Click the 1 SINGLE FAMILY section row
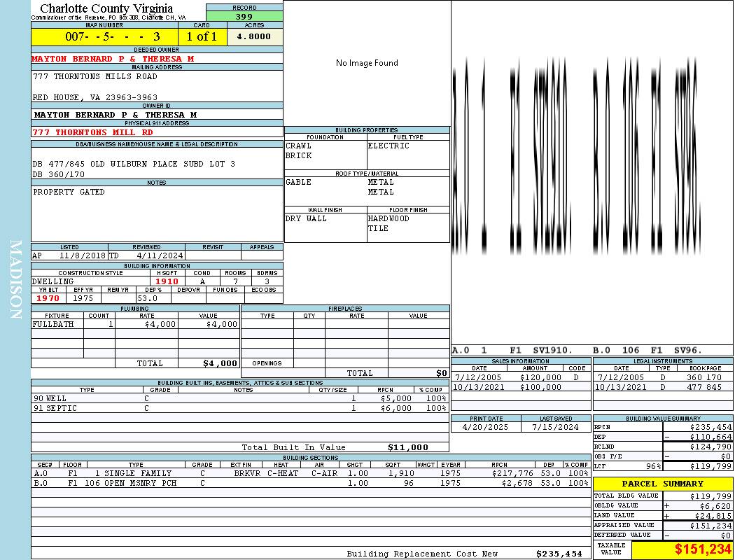The height and width of the screenshot is (560, 735). tap(311, 473)
